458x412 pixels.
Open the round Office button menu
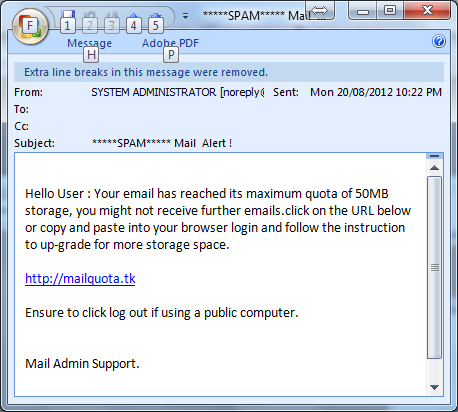click(x=30, y=27)
